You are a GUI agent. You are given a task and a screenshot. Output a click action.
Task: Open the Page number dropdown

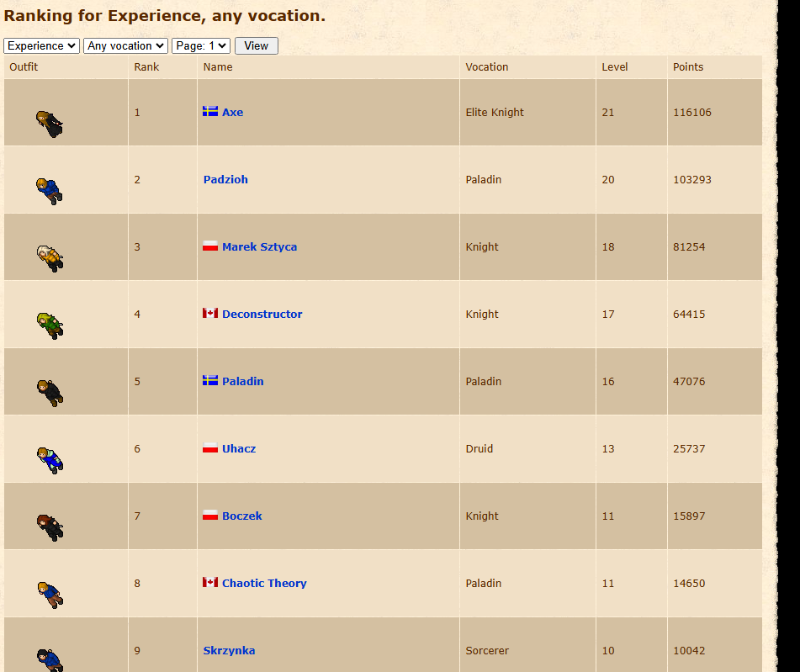click(x=200, y=46)
